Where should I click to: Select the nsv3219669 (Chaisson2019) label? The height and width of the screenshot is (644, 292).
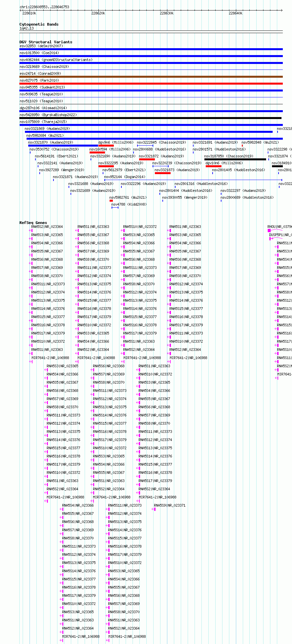coord(44,67)
